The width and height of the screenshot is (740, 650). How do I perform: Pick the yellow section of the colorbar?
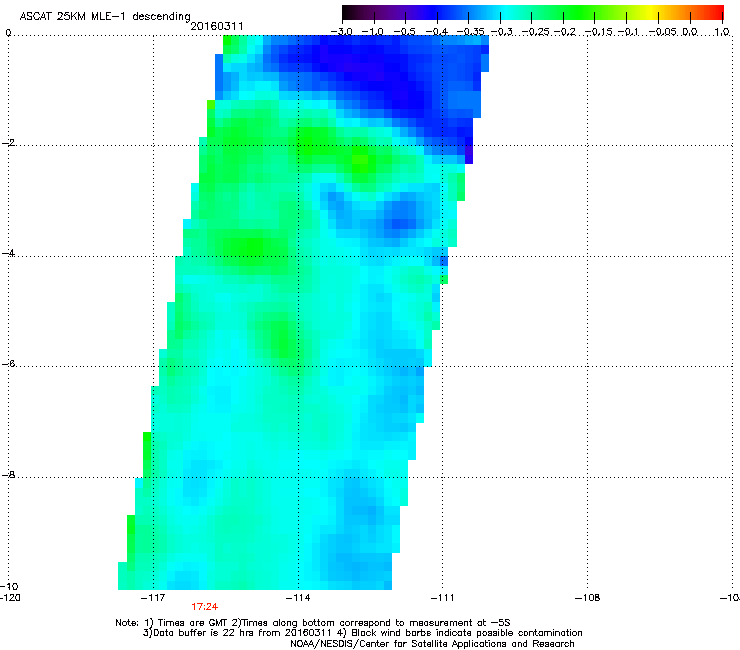[x=651, y=13]
